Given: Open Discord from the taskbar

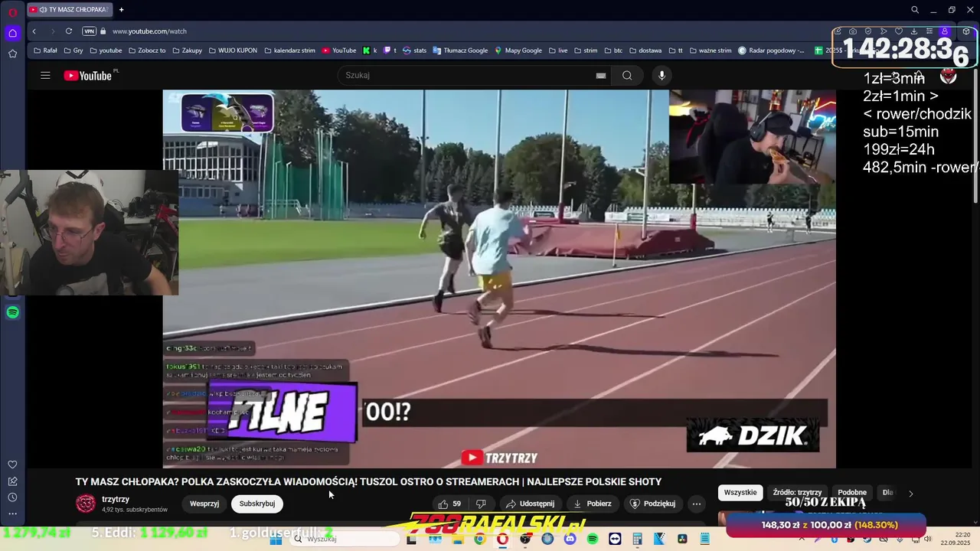Looking at the screenshot, I should pos(570,539).
